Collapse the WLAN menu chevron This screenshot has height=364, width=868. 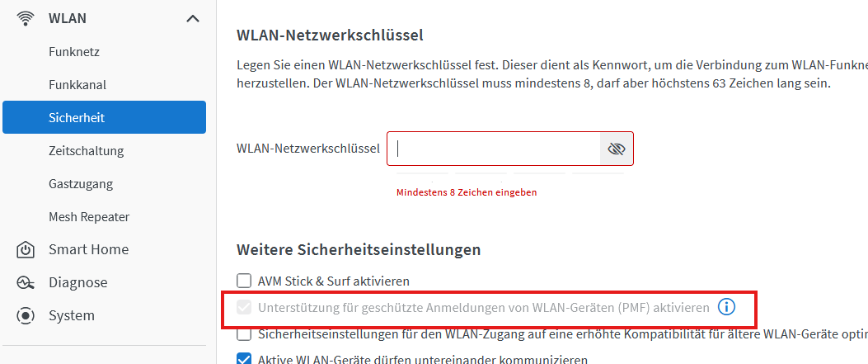pyautogui.click(x=192, y=18)
